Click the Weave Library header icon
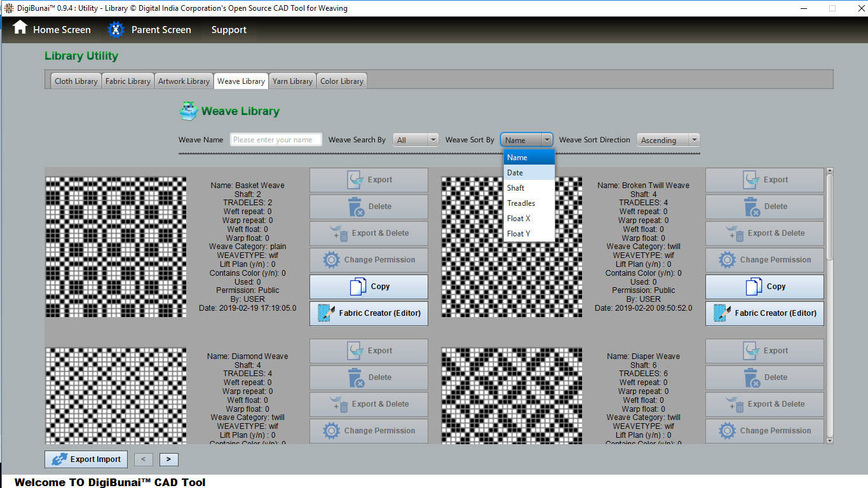Screen dimensions: 868x488 click(x=189, y=111)
